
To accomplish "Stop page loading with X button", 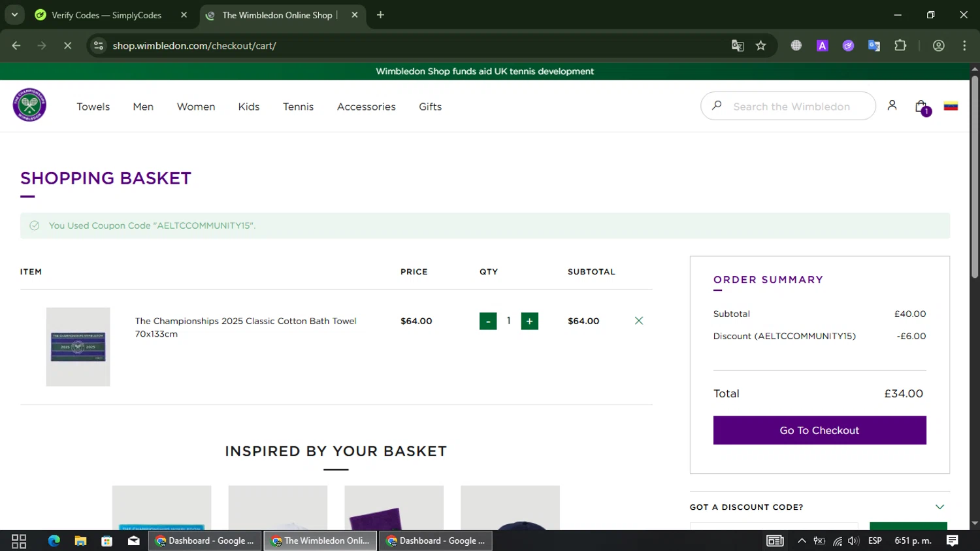I will (x=67, y=46).
